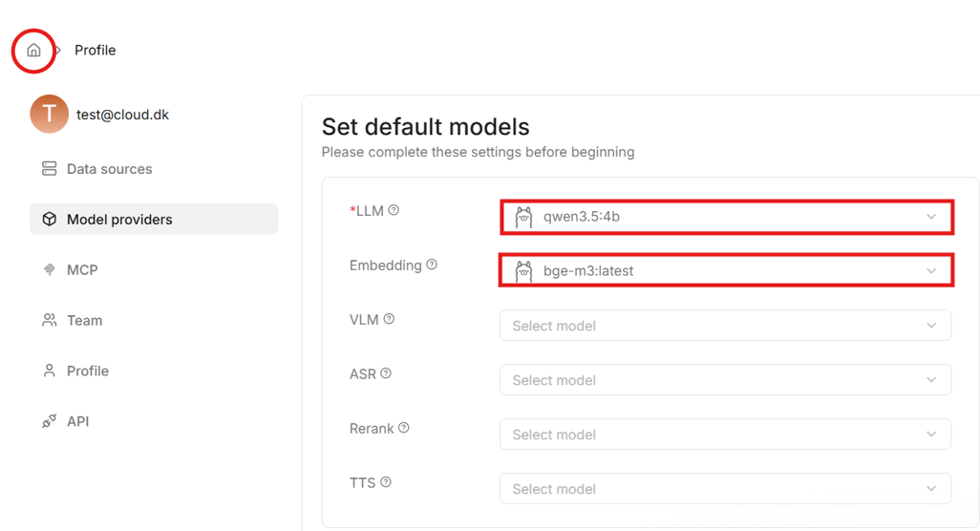The image size is (980, 531).
Task: Click the question mark icon beside ASR
Action: (x=386, y=373)
